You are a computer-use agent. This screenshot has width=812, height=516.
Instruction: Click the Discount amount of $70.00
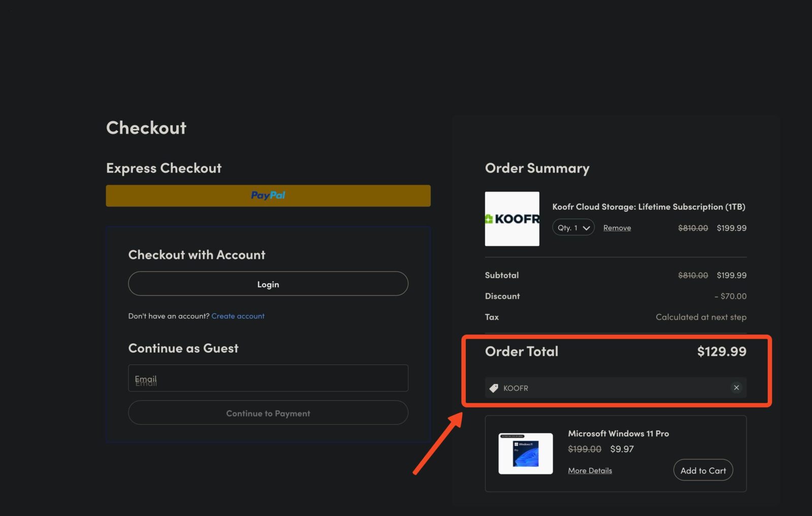pyautogui.click(x=731, y=296)
